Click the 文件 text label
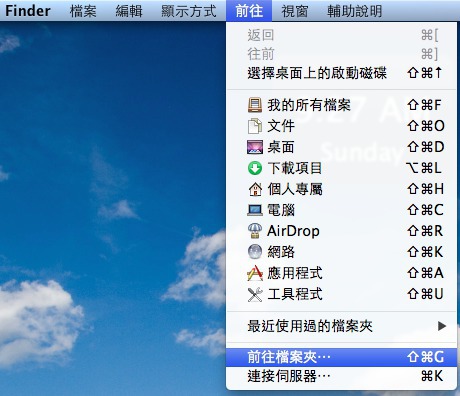This screenshot has height=396, width=460. point(281,126)
